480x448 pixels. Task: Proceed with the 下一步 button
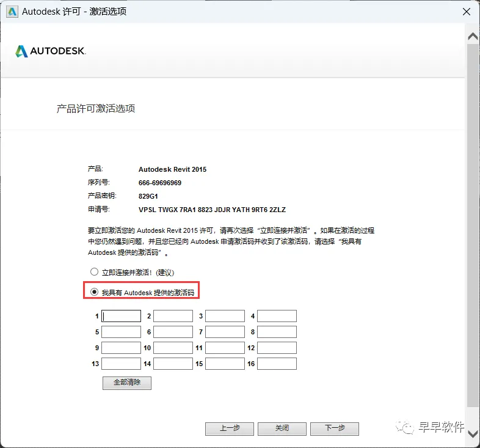coord(335,428)
